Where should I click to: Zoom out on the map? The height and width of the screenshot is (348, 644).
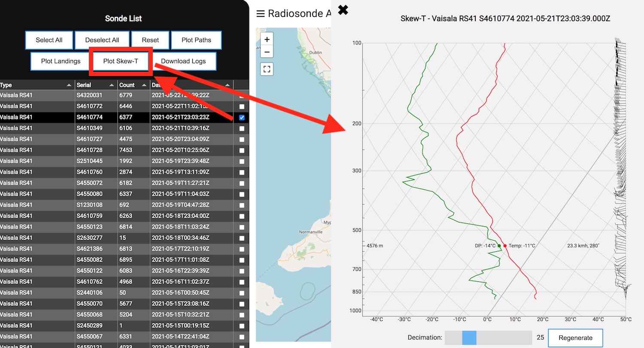pyautogui.click(x=267, y=52)
